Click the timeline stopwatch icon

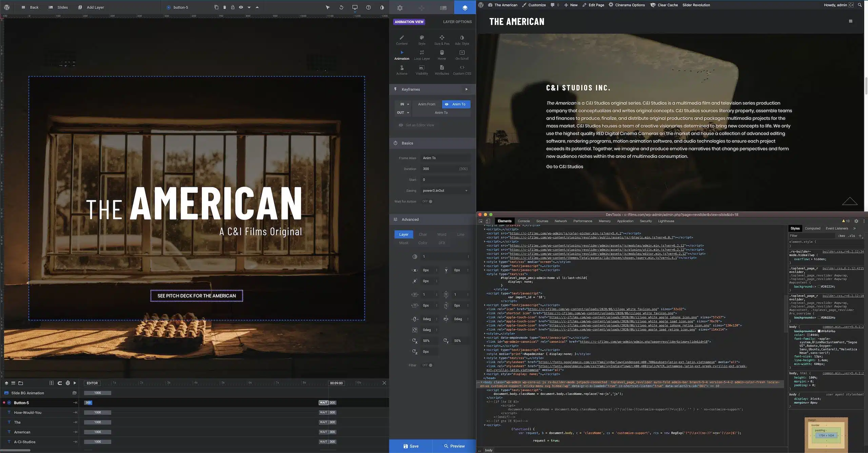(x=68, y=383)
